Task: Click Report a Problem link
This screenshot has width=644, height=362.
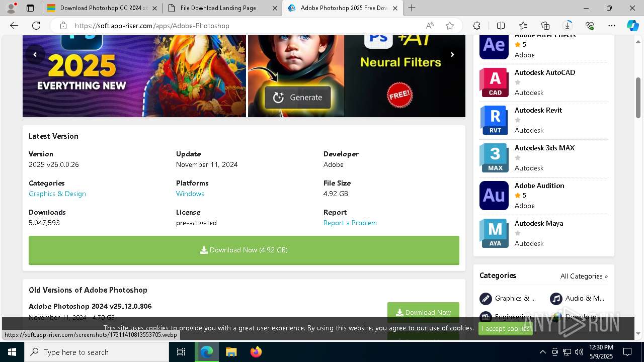Action: [350, 223]
